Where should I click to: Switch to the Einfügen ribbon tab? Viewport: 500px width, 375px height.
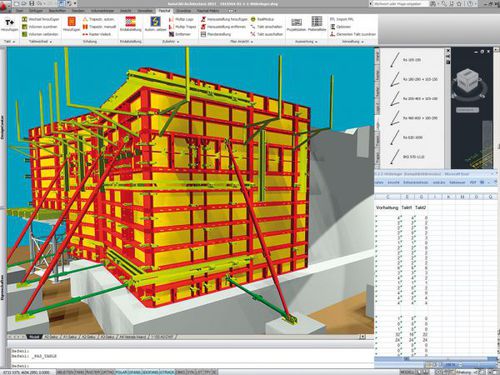tap(36, 11)
